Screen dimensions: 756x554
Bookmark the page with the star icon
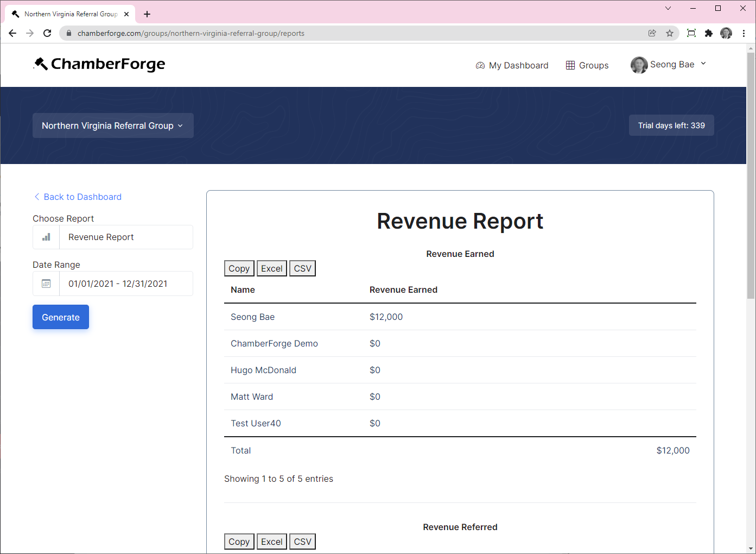[669, 33]
